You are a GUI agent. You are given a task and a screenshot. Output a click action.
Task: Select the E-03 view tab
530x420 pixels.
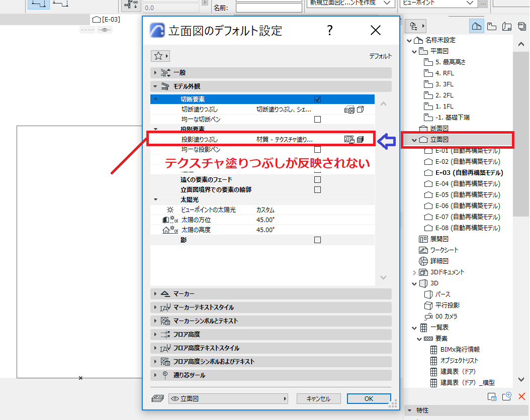point(106,19)
